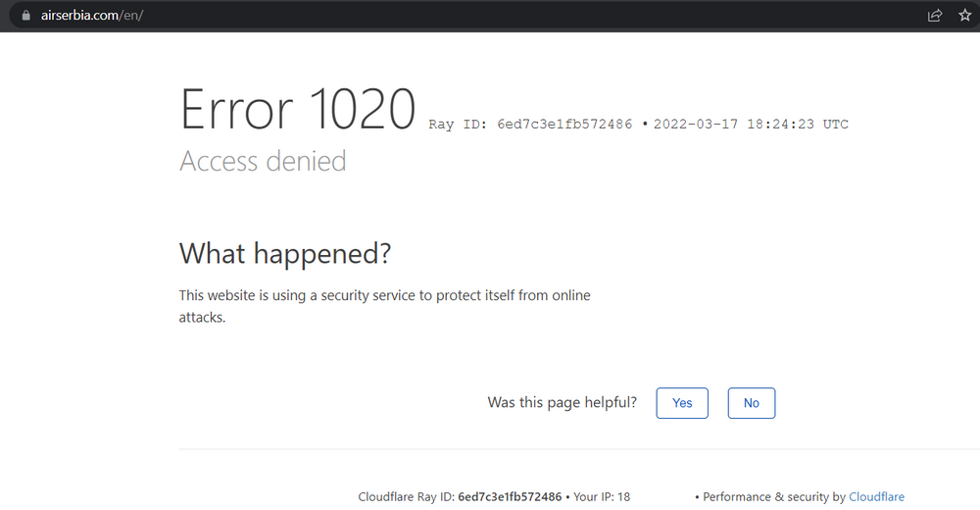Image resolution: width=980 pixels, height=510 pixels.
Task: Click the bold Ray ID value in footer
Action: pos(510,497)
